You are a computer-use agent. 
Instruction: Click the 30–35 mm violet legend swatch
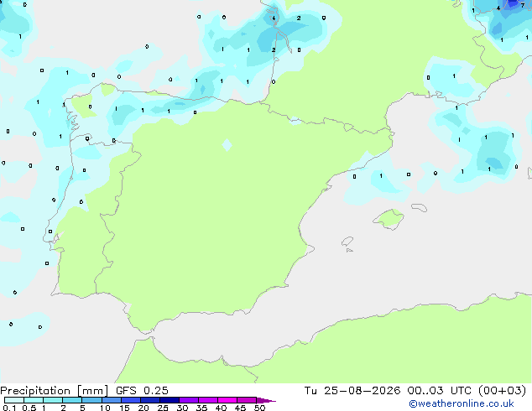pyautogui.click(x=188, y=400)
